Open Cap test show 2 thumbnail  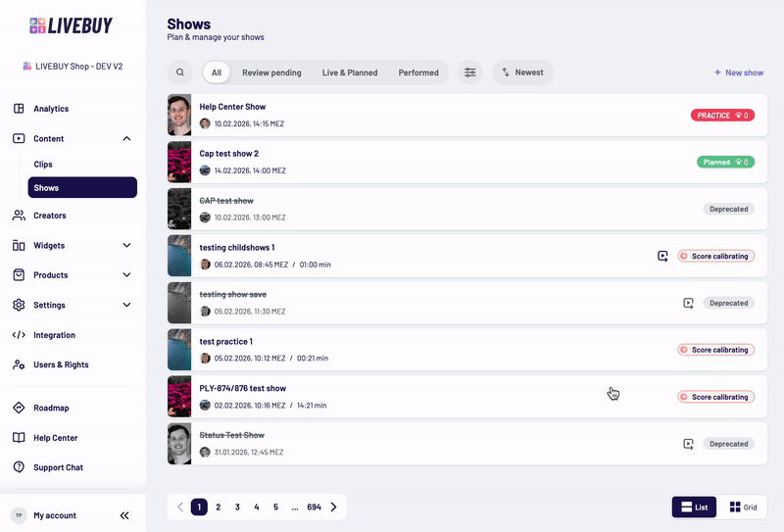click(x=179, y=162)
